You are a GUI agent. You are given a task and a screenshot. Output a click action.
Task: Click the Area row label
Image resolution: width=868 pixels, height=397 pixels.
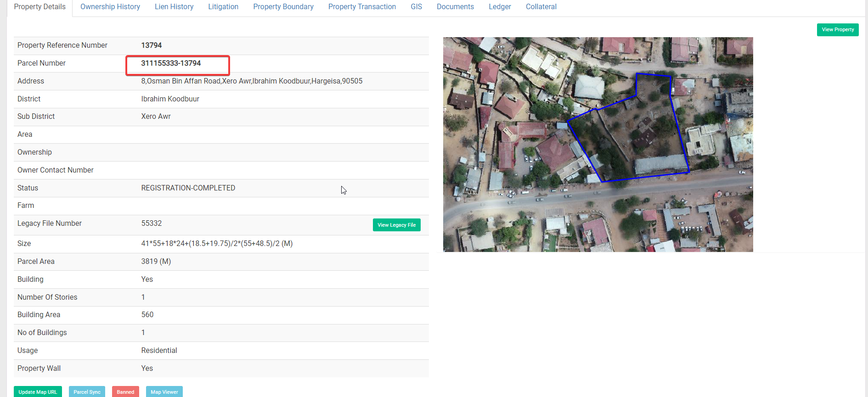(x=25, y=134)
